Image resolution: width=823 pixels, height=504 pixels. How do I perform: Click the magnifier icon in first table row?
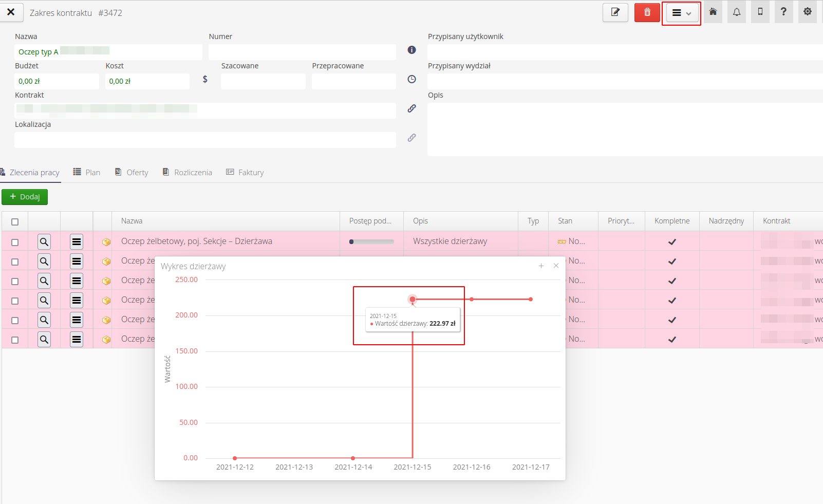pyautogui.click(x=44, y=242)
